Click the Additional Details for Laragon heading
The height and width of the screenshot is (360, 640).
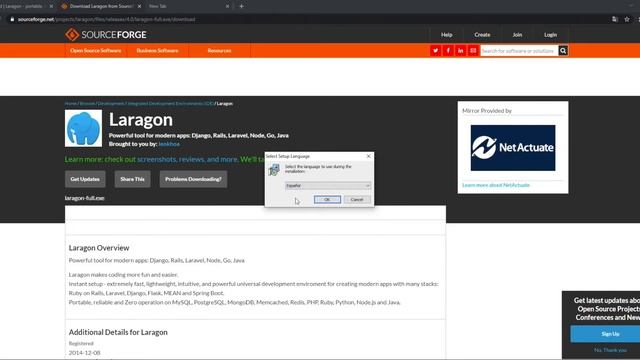[x=118, y=332]
